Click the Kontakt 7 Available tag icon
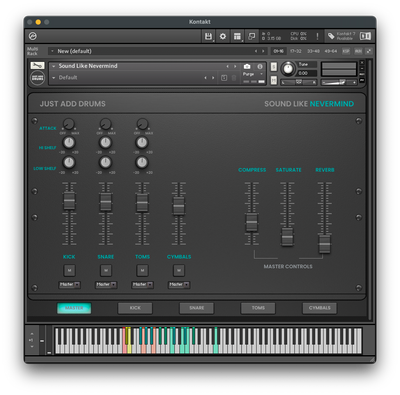 tap(331, 36)
